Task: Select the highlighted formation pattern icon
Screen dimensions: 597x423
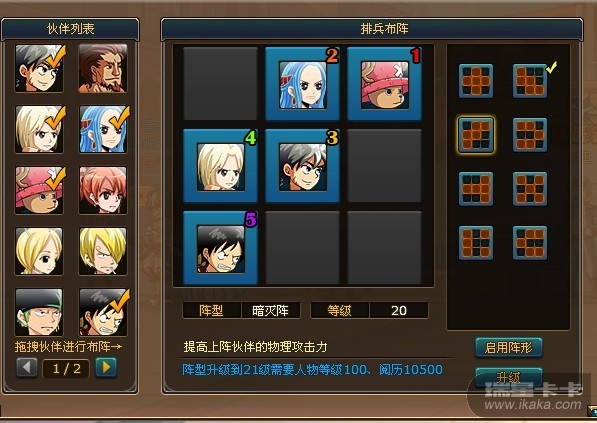Action: point(476,135)
